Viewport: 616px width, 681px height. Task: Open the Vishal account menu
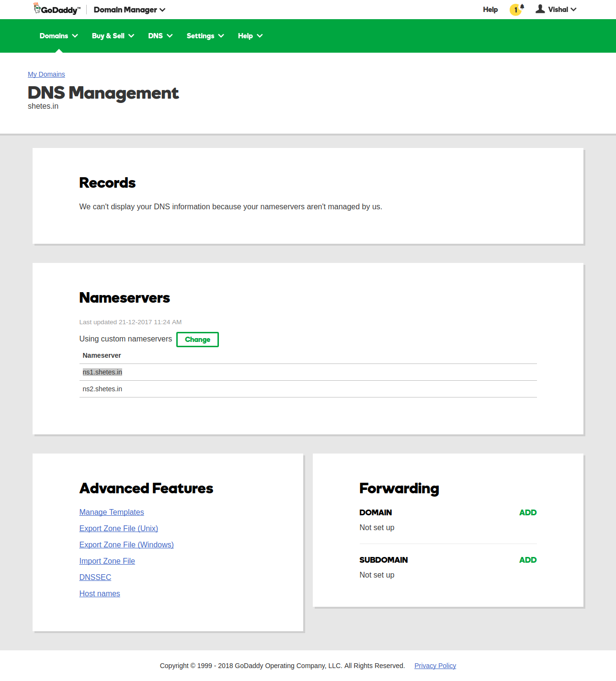point(562,10)
